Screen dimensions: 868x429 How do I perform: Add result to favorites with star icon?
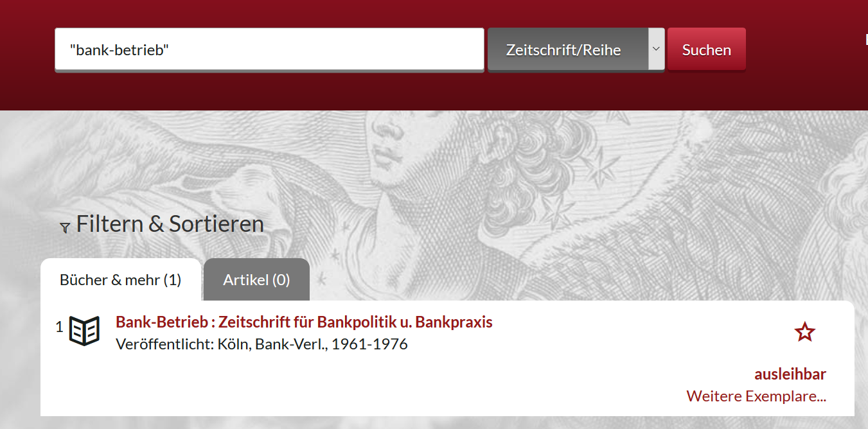tap(804, 332)
